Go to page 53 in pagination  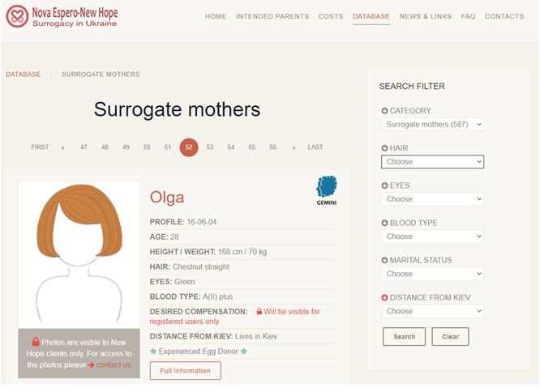click(x=209, y=147)
